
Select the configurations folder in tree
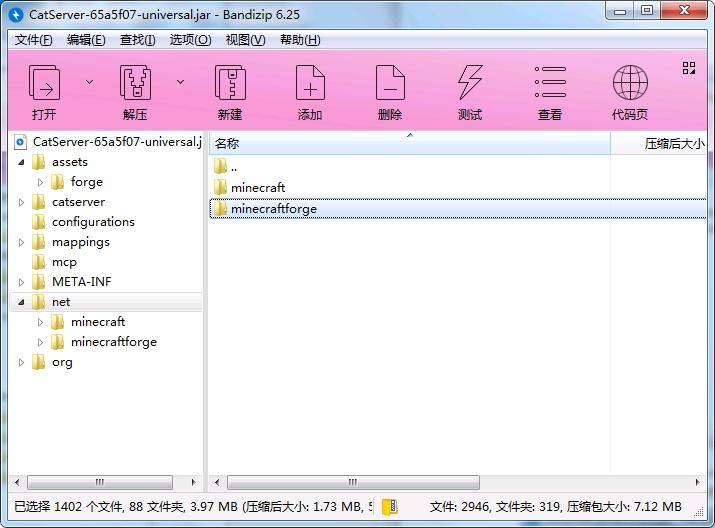(83, 222)
